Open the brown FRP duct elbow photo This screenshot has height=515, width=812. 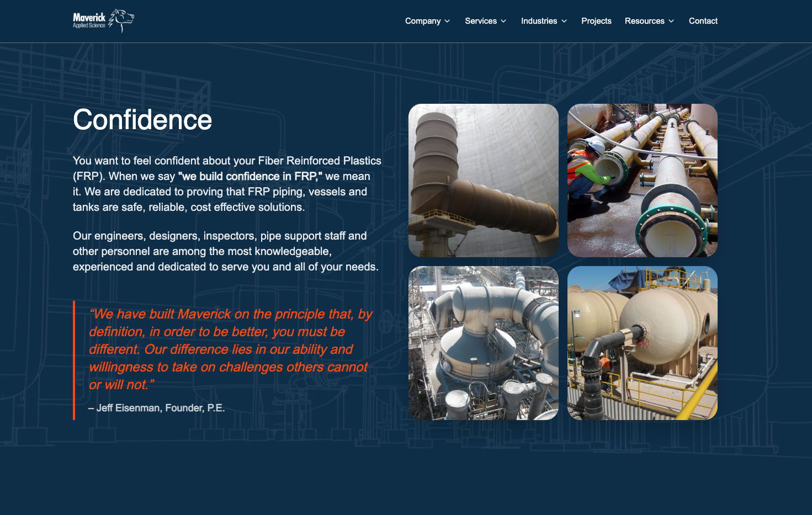coord(484,180)
